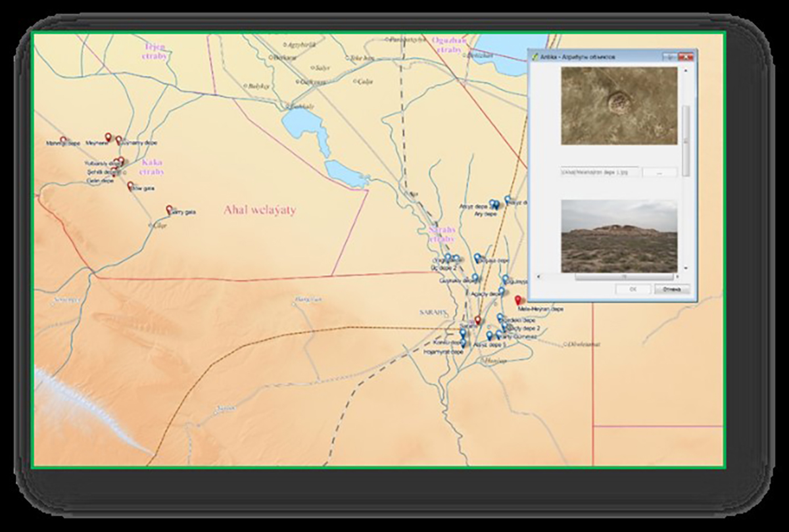The width and height of the screenshot is (789, 532).
Task: Click the scroll-up arrow in the dialog
Action: tap(686, 70)
